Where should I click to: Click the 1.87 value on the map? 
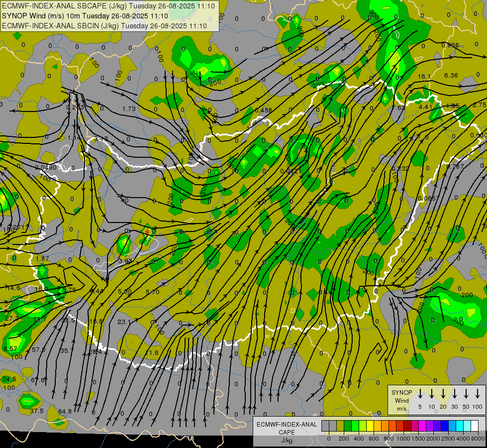click(42, 258)
